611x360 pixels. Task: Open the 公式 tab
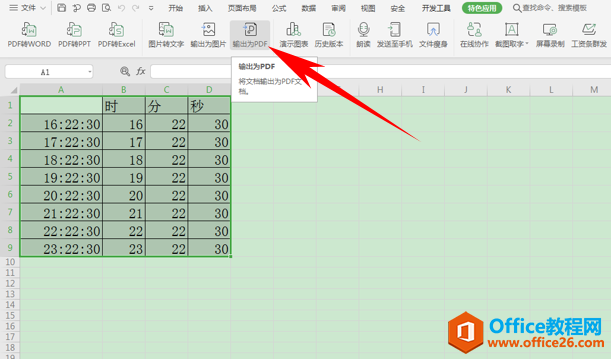pos(279,8)
